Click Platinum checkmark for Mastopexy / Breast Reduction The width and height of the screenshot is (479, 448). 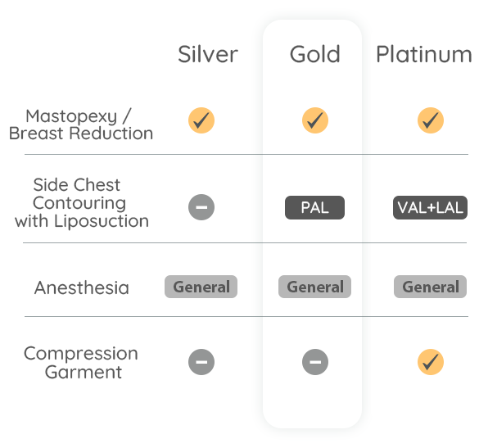coord(431,120)
